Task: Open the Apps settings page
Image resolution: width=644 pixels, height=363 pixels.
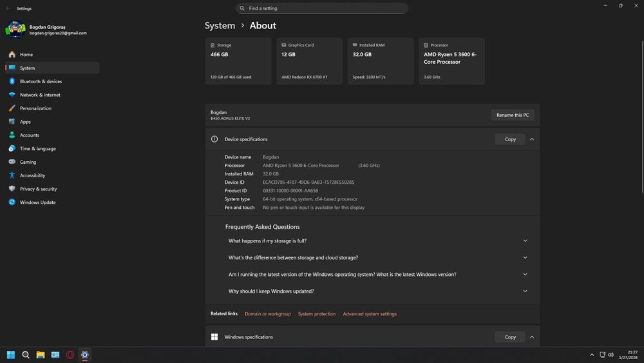Action: (52, 122)
